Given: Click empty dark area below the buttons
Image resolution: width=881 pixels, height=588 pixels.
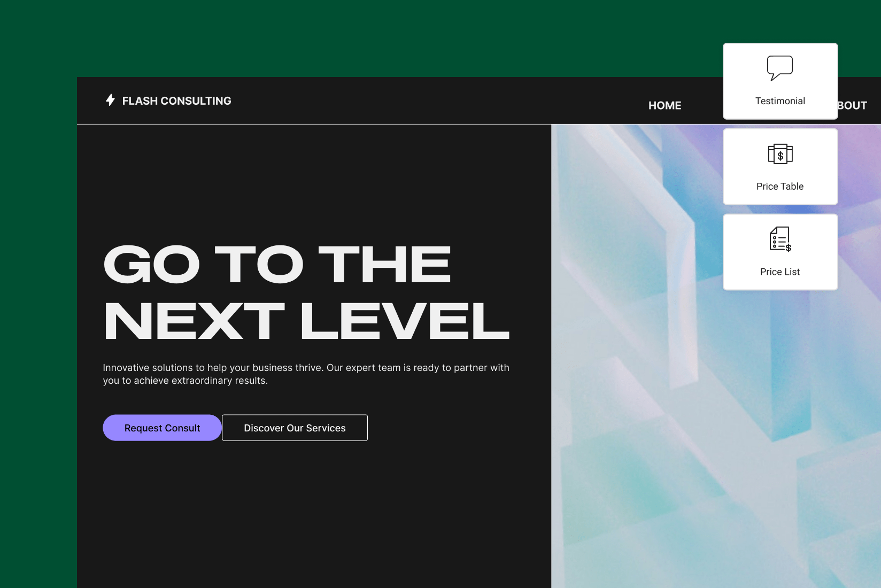Looking at the screenshot, I should click(x=310, y=513).
